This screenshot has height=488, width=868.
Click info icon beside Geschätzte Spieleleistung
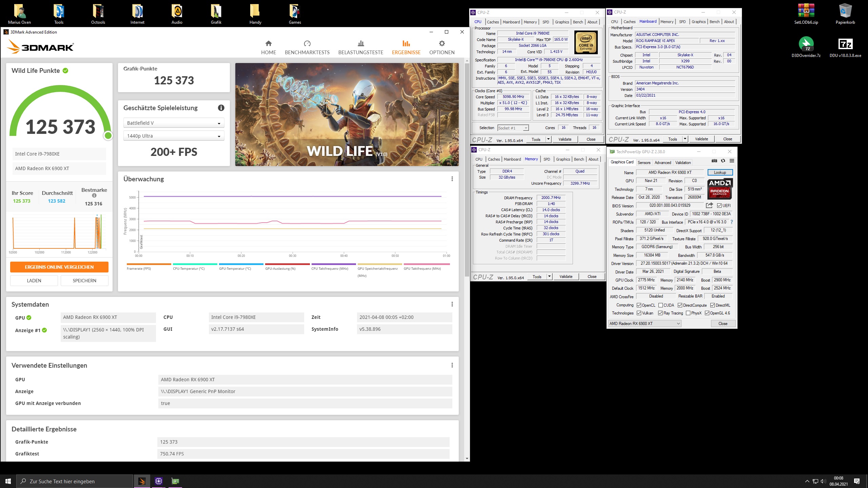(221, 108)
